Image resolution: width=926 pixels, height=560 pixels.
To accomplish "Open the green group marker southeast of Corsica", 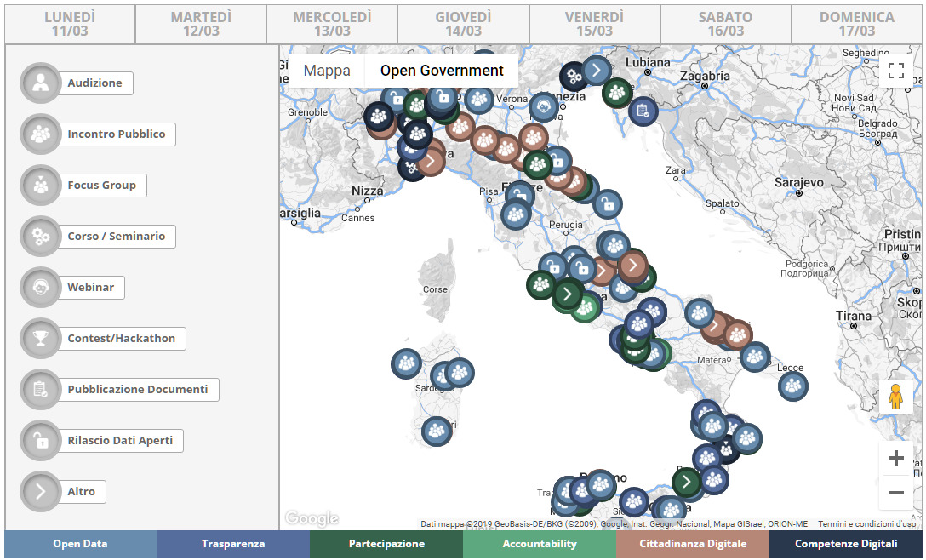I will (541, 285).
